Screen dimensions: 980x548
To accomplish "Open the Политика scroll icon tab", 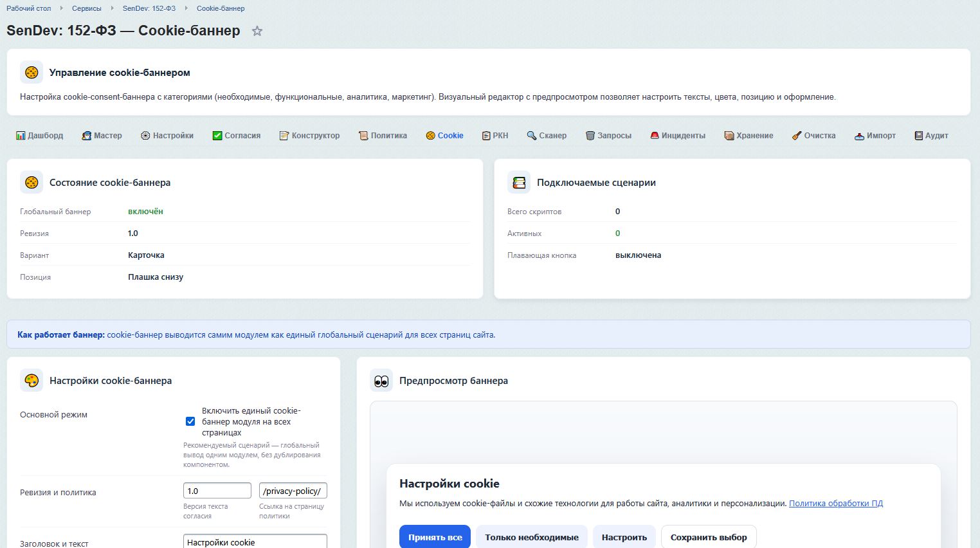I will point(383,136).
